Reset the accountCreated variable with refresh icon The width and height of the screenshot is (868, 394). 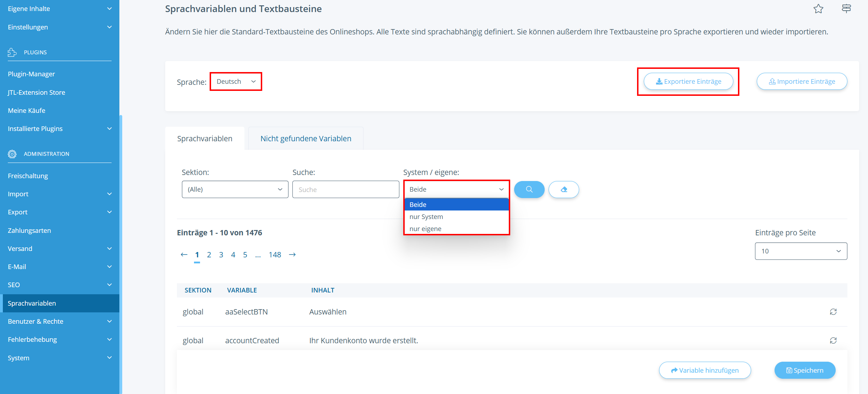833,340
